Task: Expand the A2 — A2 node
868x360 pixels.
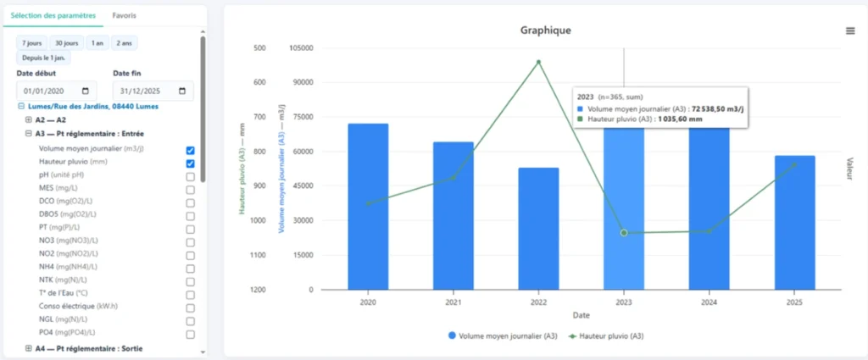Action: point(29,119)
